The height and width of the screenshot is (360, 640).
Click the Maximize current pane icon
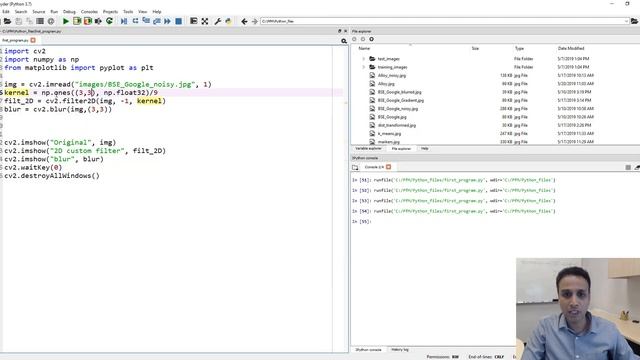click(194, 21)
